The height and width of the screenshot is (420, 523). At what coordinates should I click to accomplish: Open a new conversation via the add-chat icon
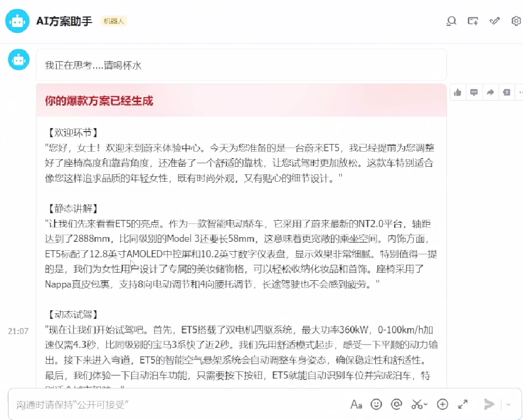click(x=472, y=21)
